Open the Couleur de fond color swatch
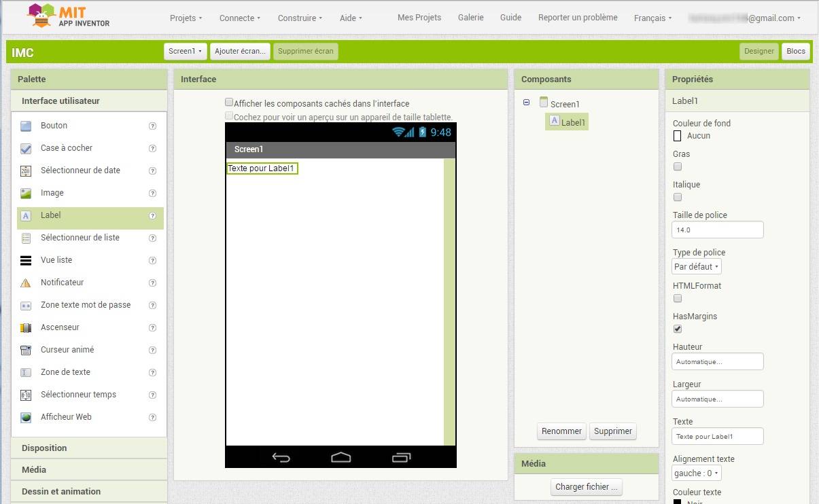Screen dimensions: 819x504 [677, 136]
